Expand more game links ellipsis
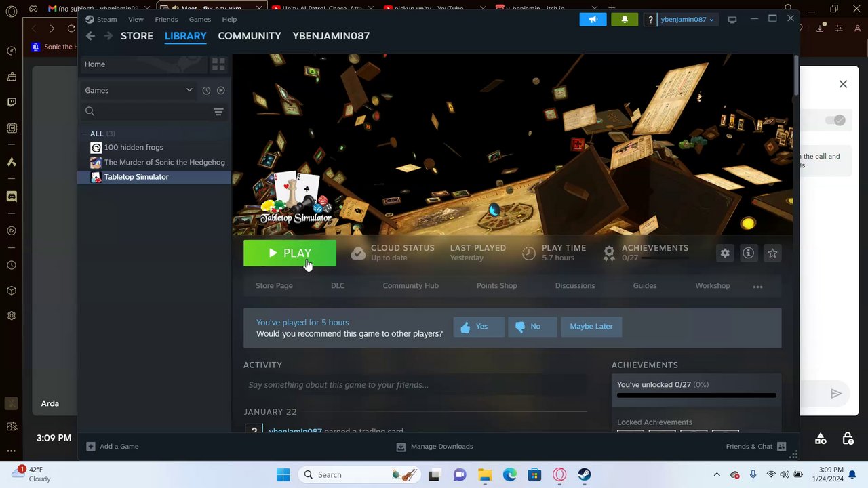This screenshot has height=488, width=868. (757, 286)
